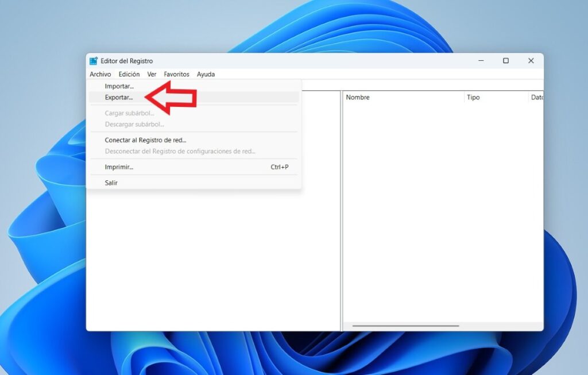
Task: Open the Ayuda menu
Action: tap(206, 74)
